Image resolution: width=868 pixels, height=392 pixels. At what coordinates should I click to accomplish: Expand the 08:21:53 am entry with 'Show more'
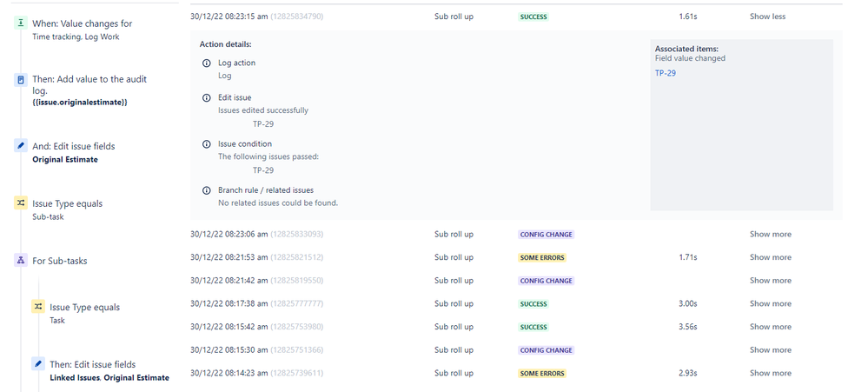click(x=770, y=257)
